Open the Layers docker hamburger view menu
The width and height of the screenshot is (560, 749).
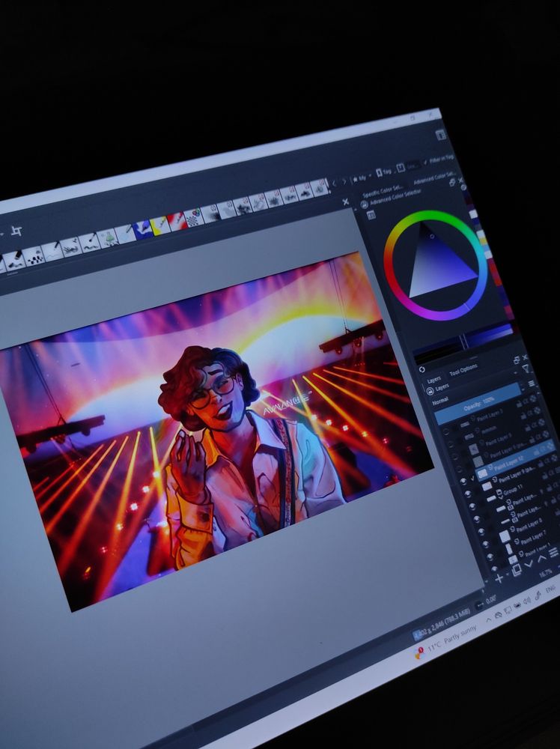[532, 383]
